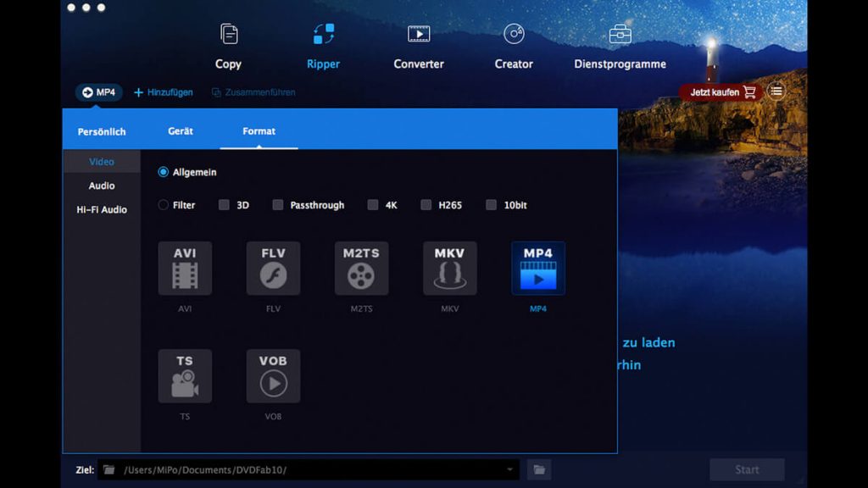Screen dimensions: 868x488
Task: Click the VOB label under icon
Action: (274, 417)
